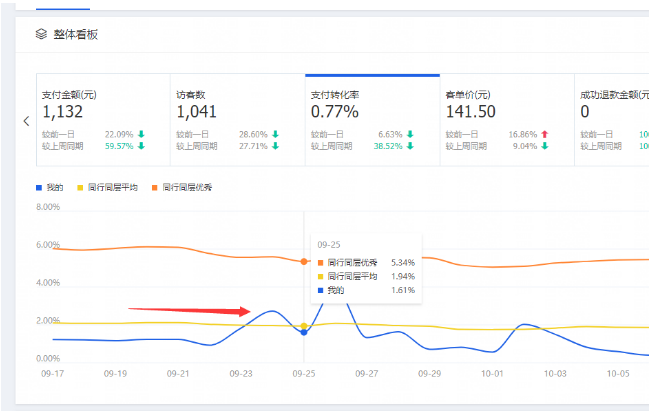Select the 客单价(元) metric card
This screenshot has width=650, height=412.
point(507,120)
